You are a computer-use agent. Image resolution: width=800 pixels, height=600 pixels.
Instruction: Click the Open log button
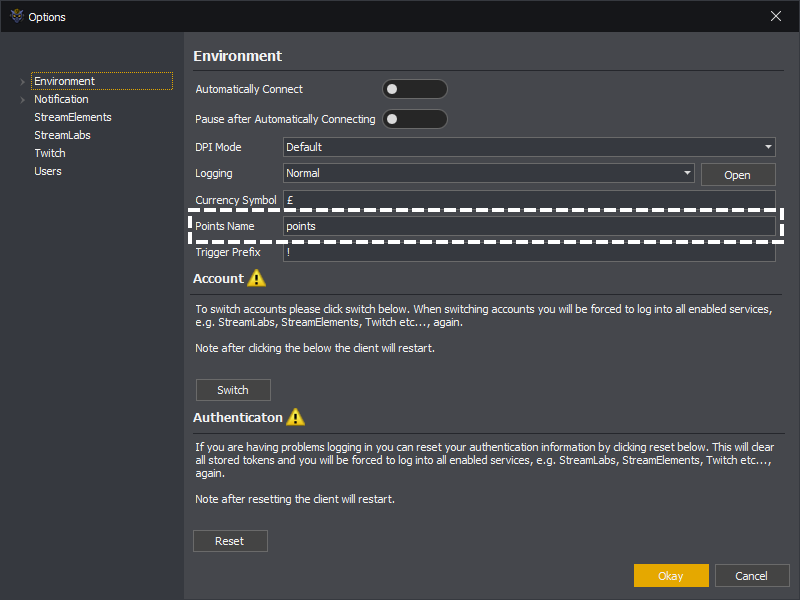(738, 174)
